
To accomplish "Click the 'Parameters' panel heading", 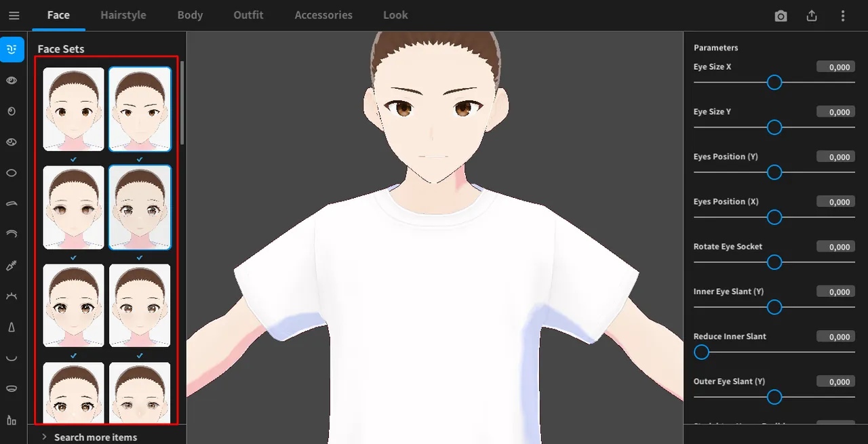I will [716, 47].
